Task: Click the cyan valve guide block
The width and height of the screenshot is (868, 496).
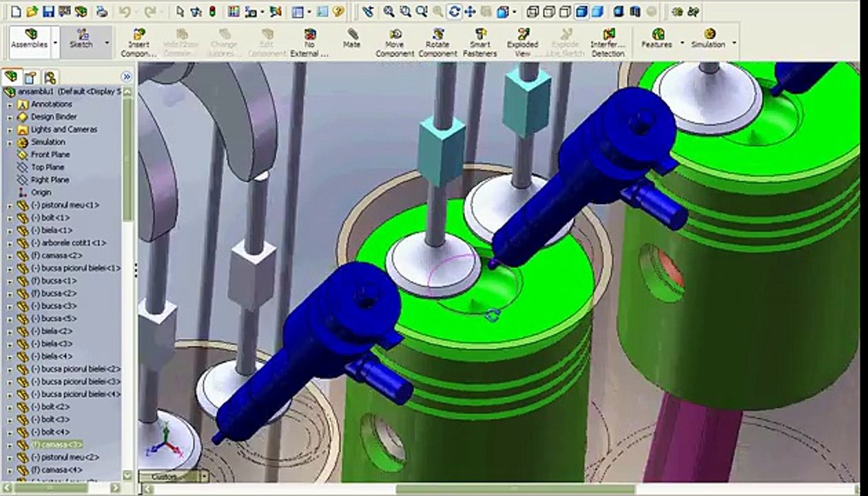Action: click(x=441, y=149)
